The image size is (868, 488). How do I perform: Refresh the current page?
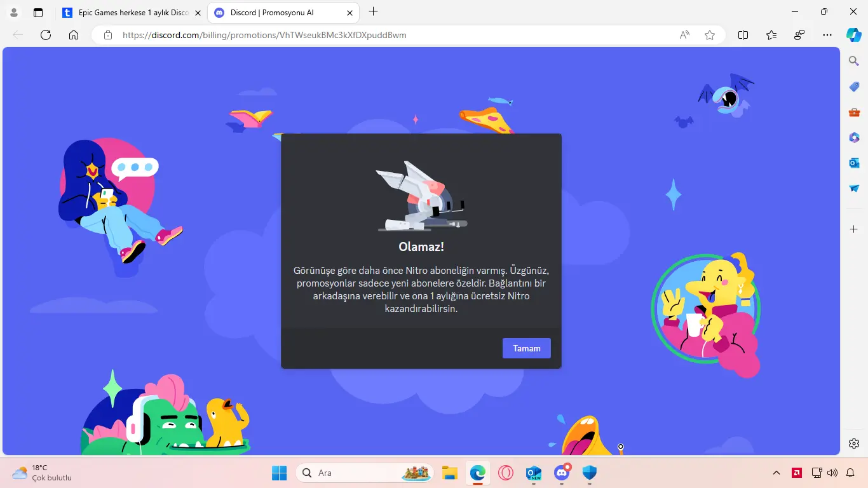[x=46, y=35]
